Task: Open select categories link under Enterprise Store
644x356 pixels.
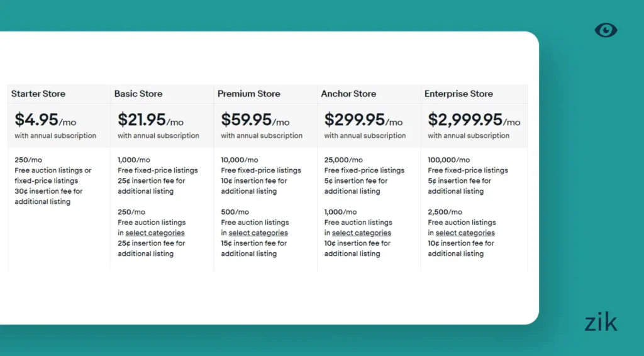Action: pyautogui.click(x=465, y=233)
